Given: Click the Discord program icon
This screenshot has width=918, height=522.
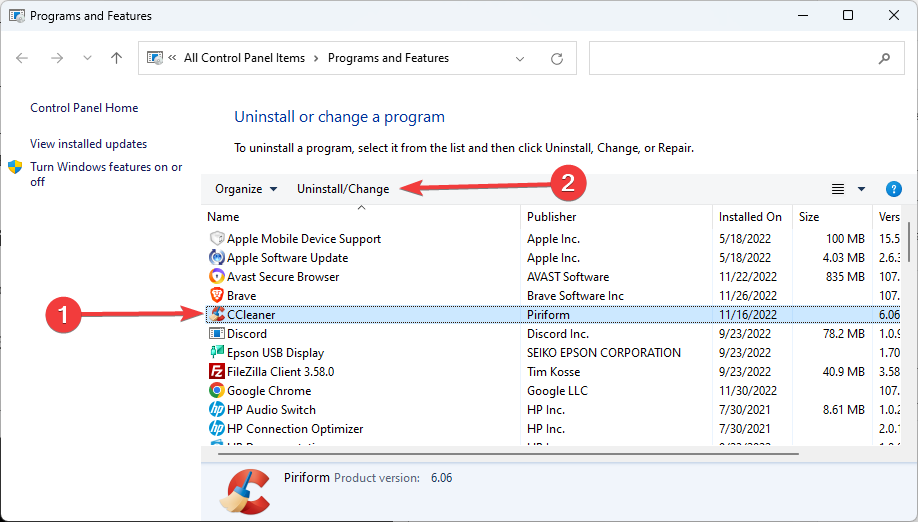Looking at the screenshot, I should [x=217, y=334].
